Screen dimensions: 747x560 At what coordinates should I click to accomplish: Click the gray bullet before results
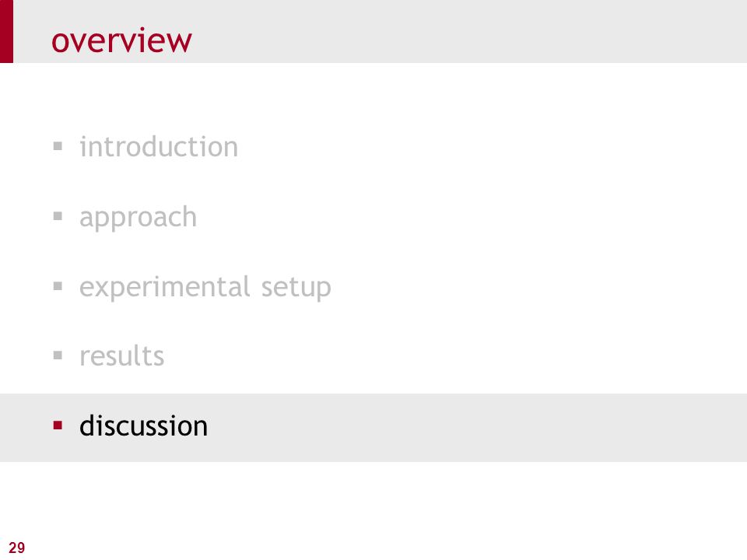[58, 355]
